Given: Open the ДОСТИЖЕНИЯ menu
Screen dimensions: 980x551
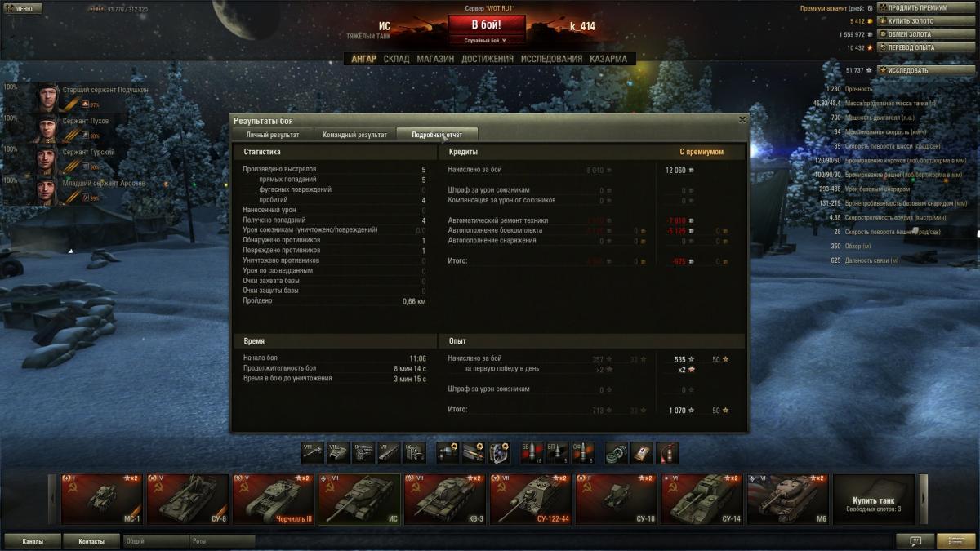Looking at the screenshot, I should coord(488,59).
